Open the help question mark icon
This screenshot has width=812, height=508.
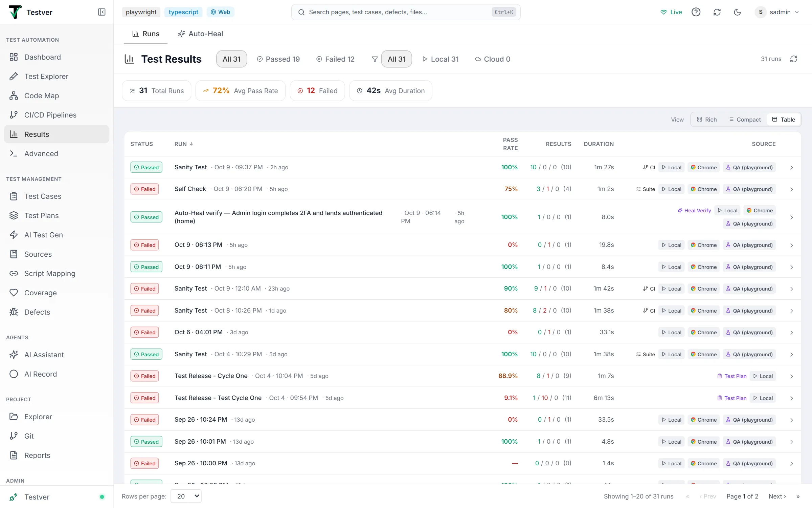tap(696, 12)
